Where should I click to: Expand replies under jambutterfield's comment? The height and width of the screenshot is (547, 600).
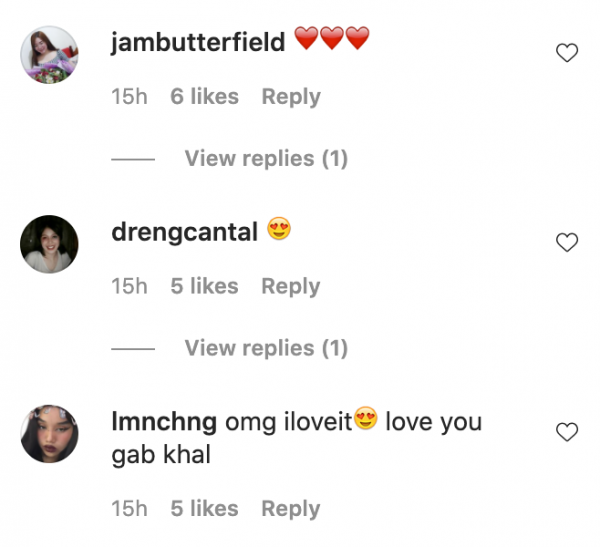266,158
